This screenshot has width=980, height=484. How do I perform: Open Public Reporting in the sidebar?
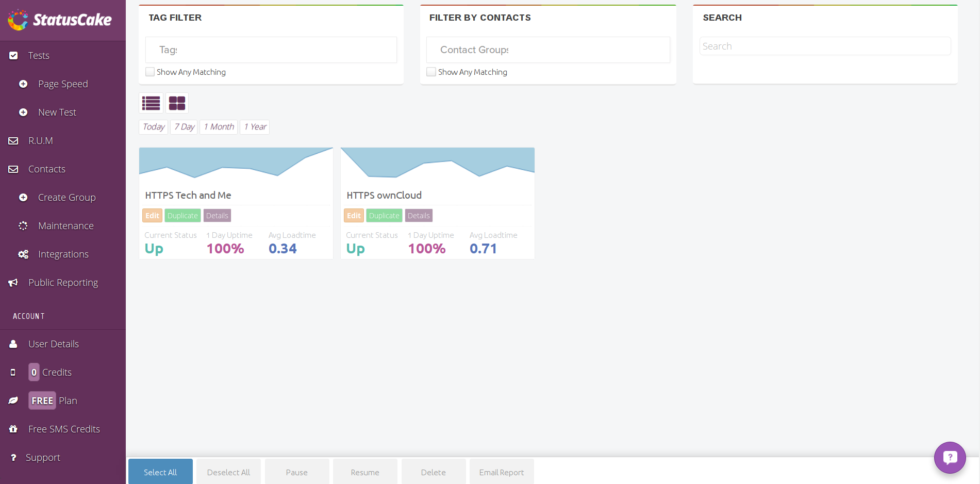[63, 282]
